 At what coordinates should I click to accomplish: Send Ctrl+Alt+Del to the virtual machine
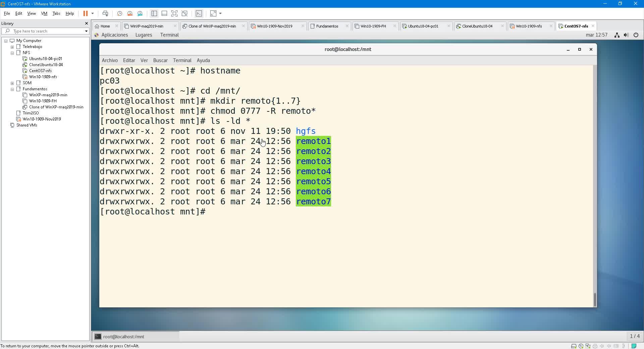[105, 13]
